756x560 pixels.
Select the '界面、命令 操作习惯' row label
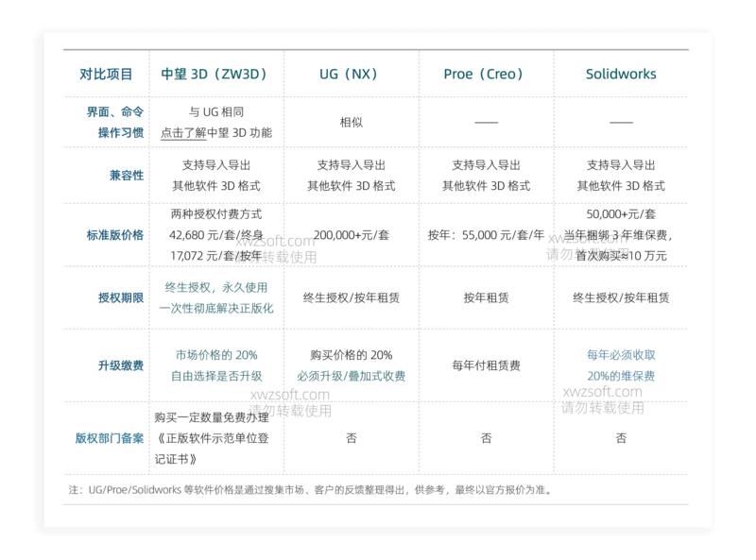115,123
